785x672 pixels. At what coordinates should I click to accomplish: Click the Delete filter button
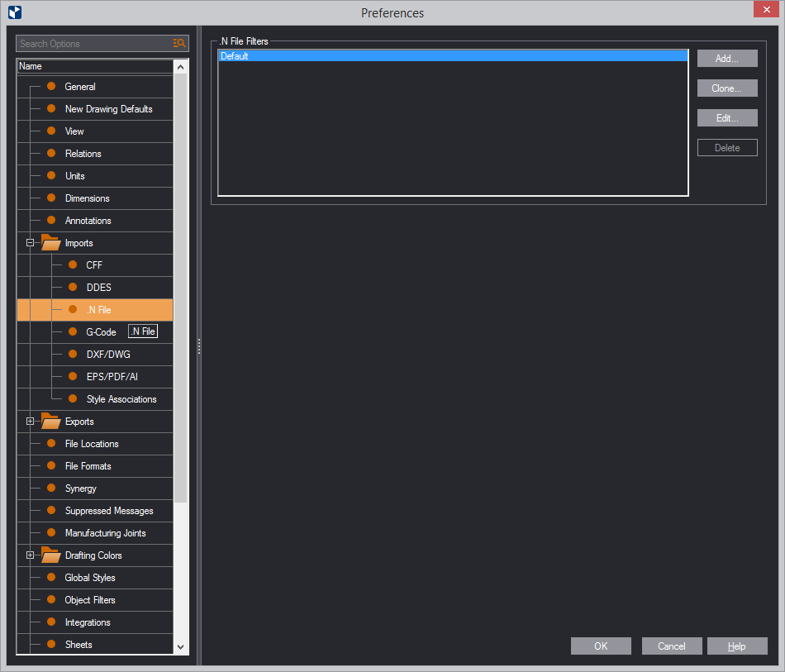pos(727,148)
